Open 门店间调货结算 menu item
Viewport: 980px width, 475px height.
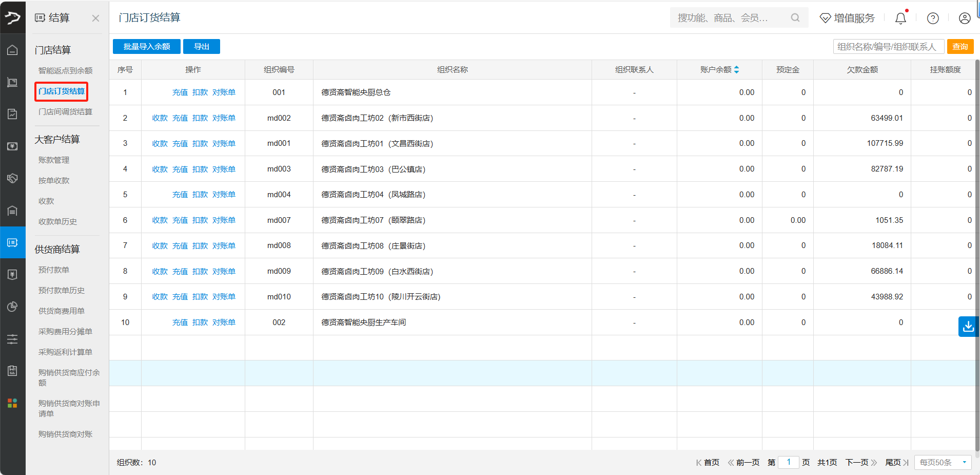coord(65,112)
